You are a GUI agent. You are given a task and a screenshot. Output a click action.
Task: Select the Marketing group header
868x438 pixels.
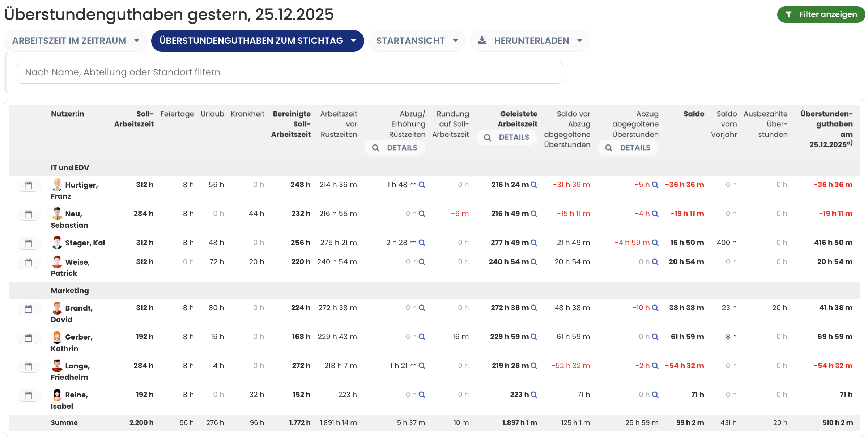(70, 291)
